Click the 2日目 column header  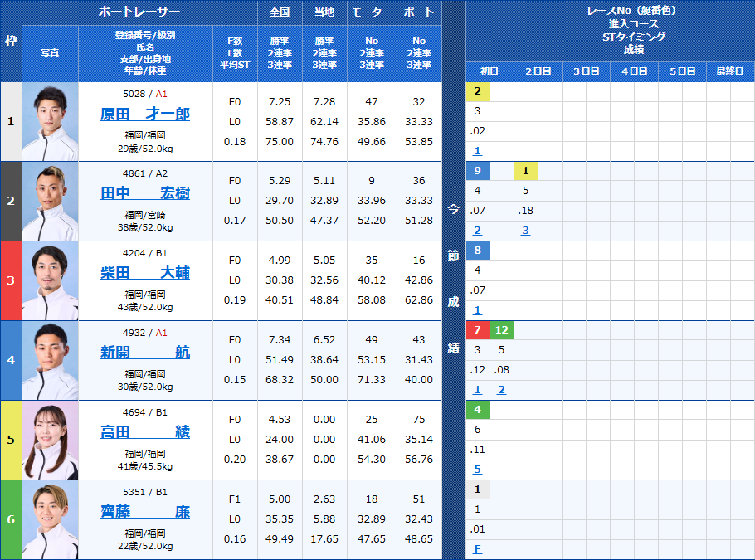pyautogui.click(x=538, y=71)
